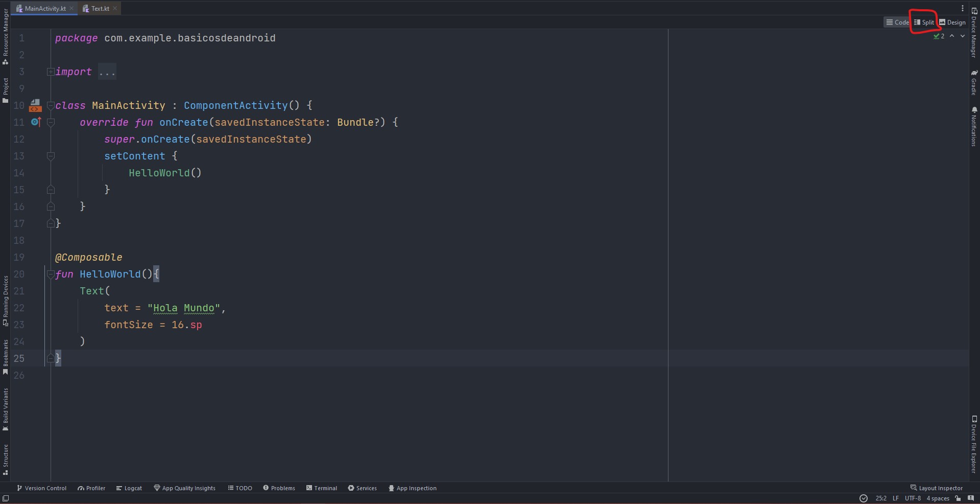Click the related XML file gutter icon
This screenshot has height=504, width=980.
pyautogui.click(x=35, y=105)
